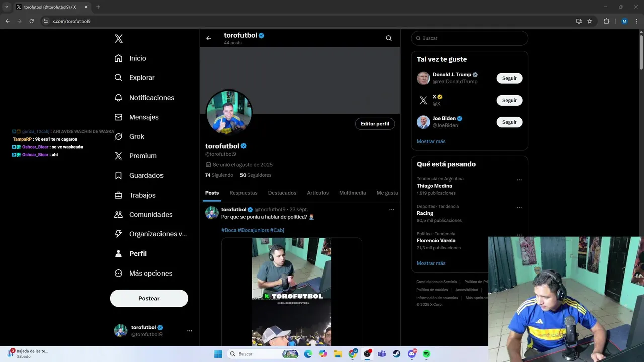Click the Buscar search field on X
The height and width of the screenshot is (362, 644).
(469, 38)
